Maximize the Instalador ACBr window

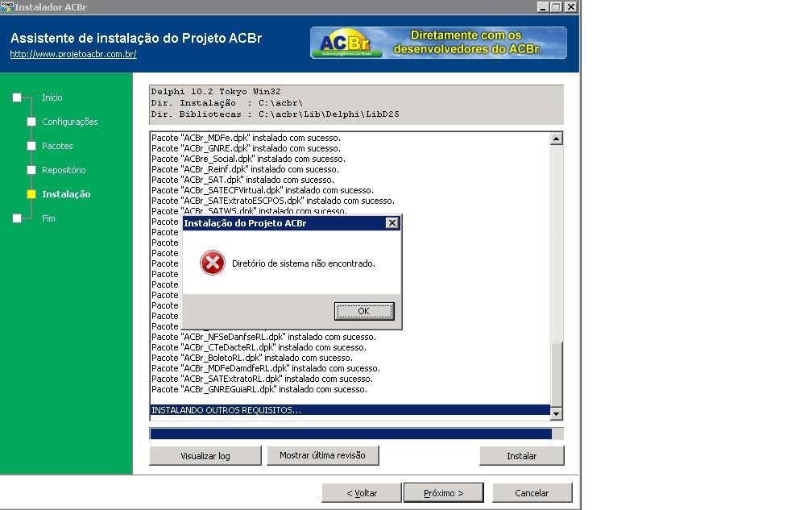click(556, 6)
